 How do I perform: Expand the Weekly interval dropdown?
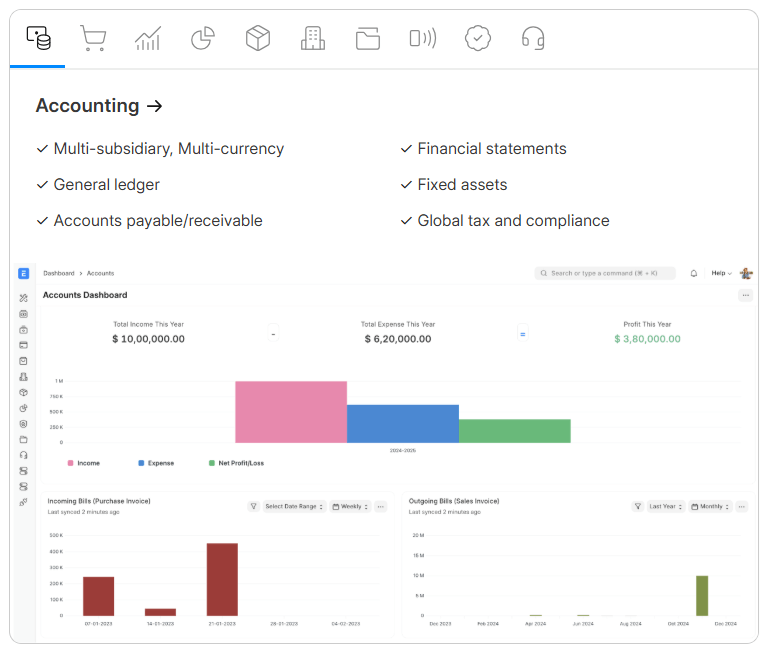[350, 507]
